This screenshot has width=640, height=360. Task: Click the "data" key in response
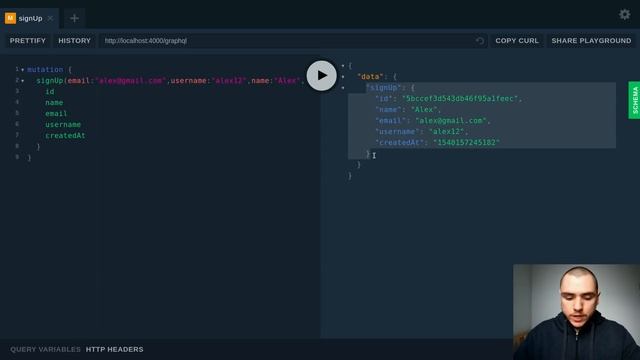tap(370, 77)
